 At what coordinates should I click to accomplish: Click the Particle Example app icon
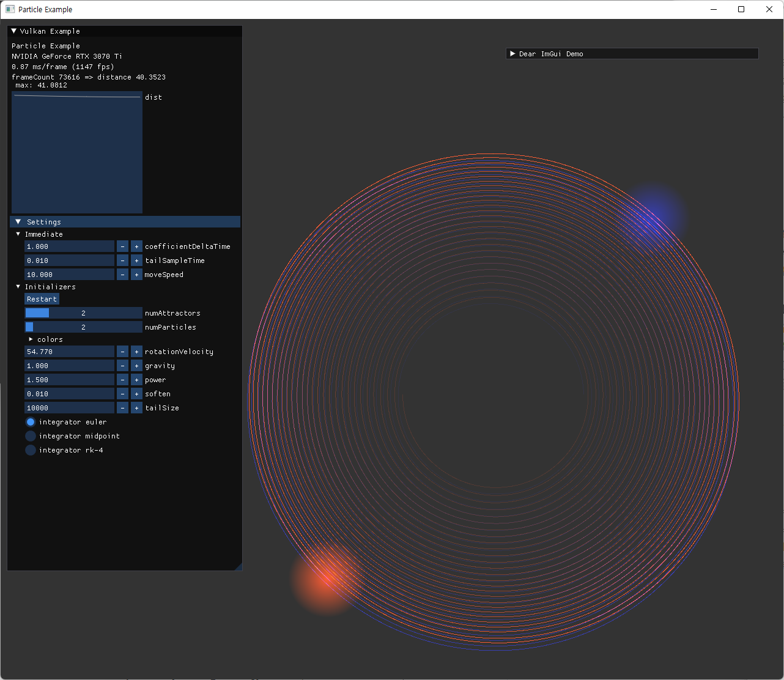(x=10, y=9)
